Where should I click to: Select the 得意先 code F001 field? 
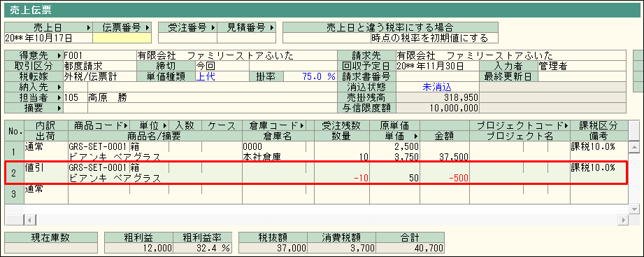point(100,55)
